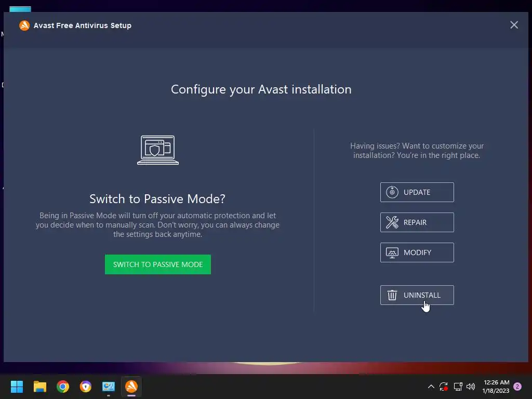
Task: Click the Modify button
Action: point(417,252)
